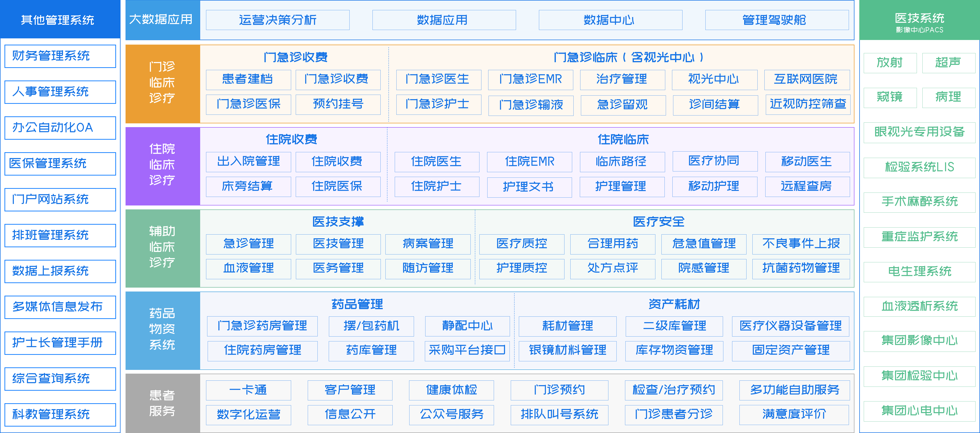
Task: Click 互联网医院 box
Action: 807,79
